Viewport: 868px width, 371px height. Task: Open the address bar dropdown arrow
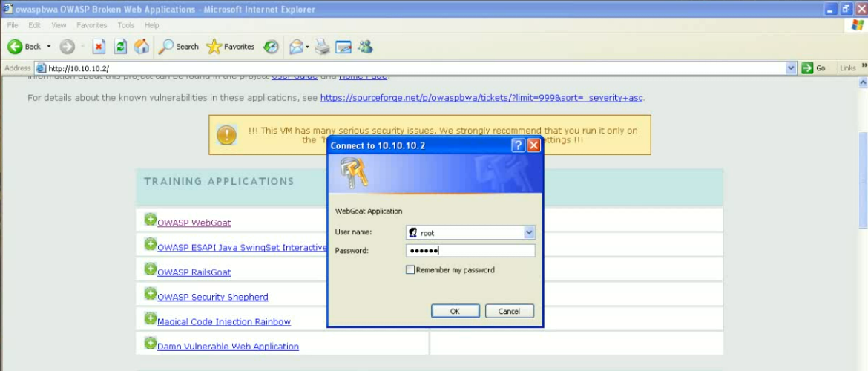(791, 68)
